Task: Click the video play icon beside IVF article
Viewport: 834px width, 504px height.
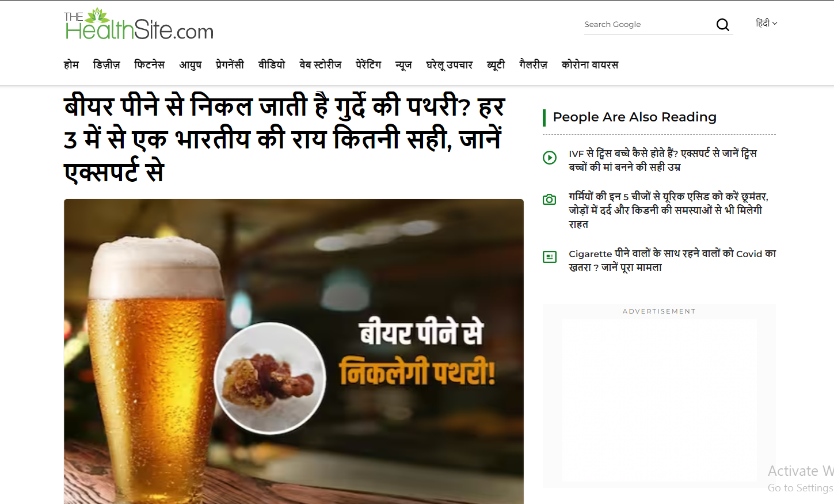Action: tap(550, 158)
